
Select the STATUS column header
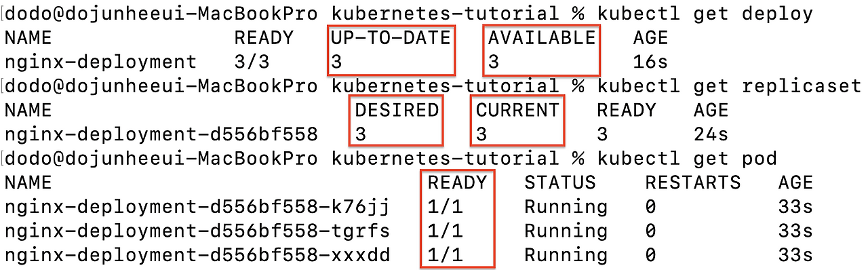pyautogui.click(x=559, y=182)
